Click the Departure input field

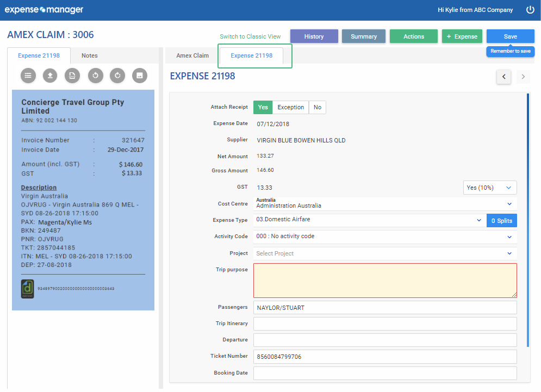pyautogui.click(x=385, y=340)
